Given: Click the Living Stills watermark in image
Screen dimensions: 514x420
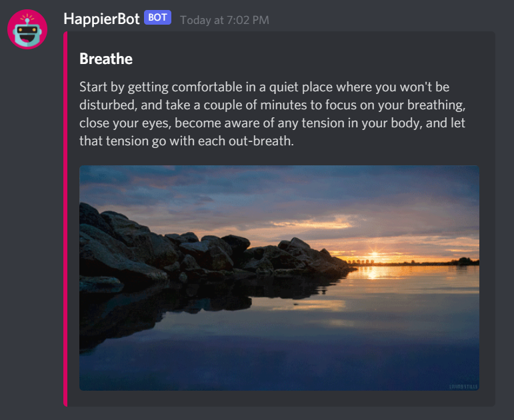Looking at the screenshot, I should click(463, 387).
